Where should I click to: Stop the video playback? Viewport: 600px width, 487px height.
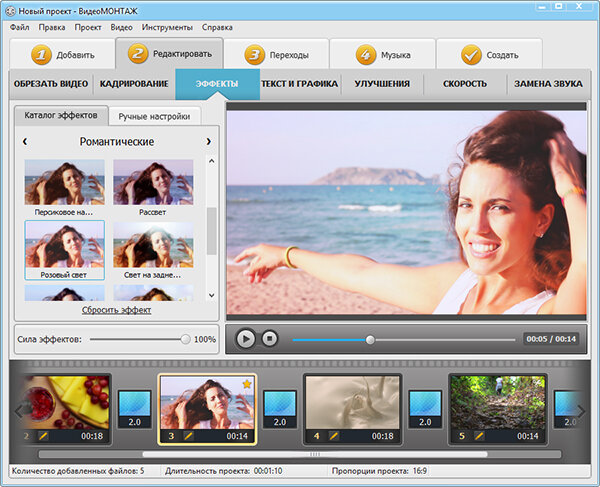pyautogui.click(x=270, y=339)
